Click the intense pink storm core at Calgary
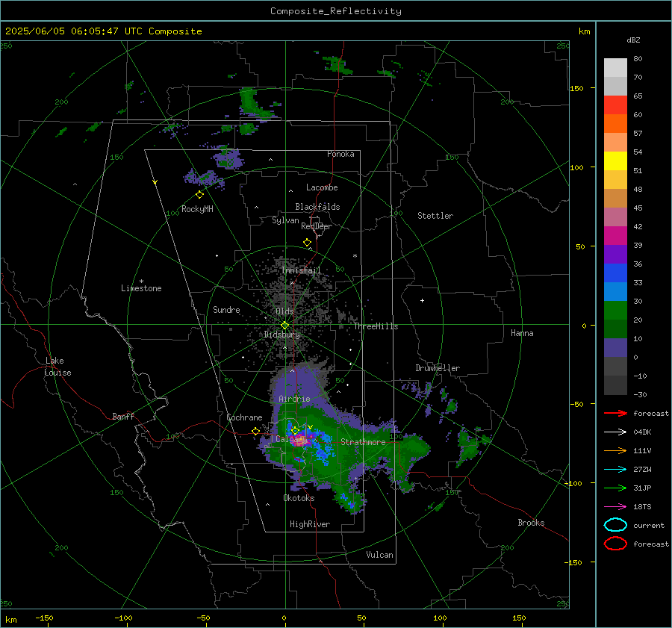Image resolution: width=672 pixels, height=628 pixels. pos(300,440)
